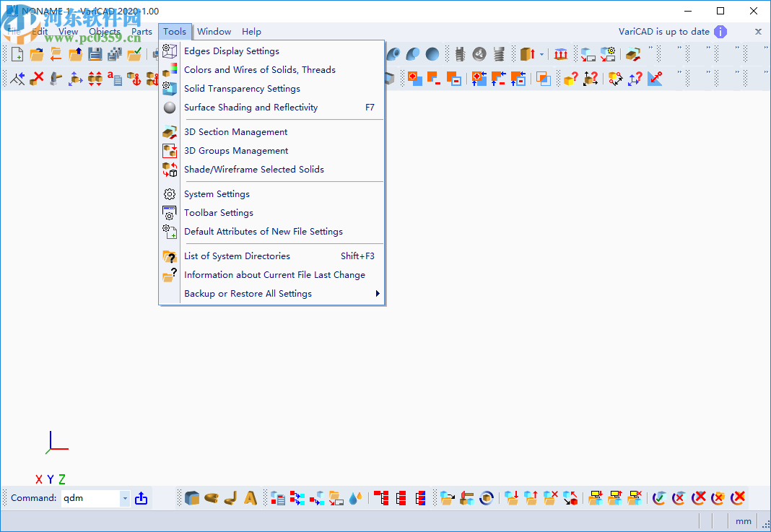Image resolution: width=771 pixels, height=532 pixels.
Task: Expand the extrude tool dropdown arrow
Action: pos(541,54)
